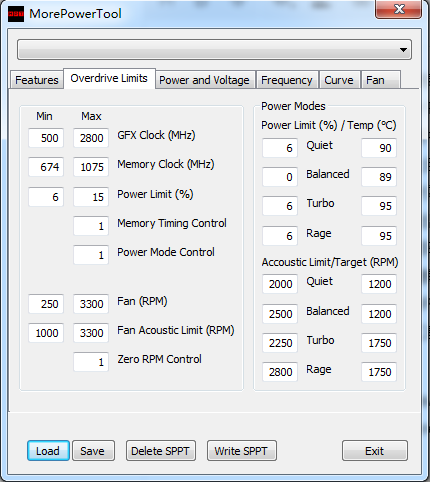
Task: Open the Curve tab
Action: 339,80
